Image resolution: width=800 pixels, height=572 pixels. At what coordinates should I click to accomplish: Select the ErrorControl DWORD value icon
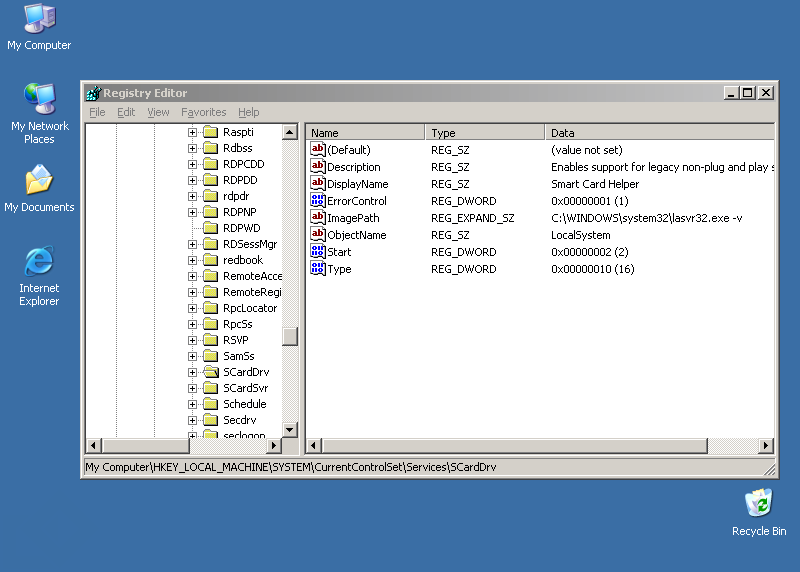[x=317, y=201]
